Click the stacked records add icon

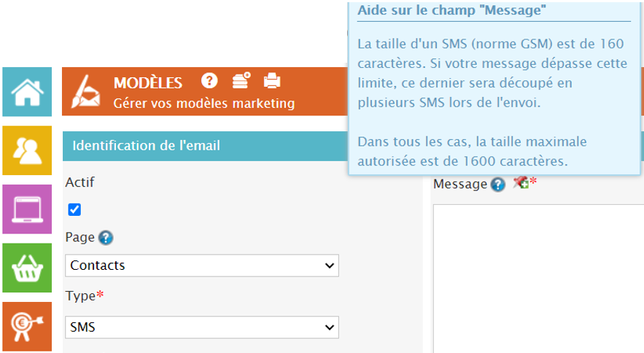pos(241,80)
